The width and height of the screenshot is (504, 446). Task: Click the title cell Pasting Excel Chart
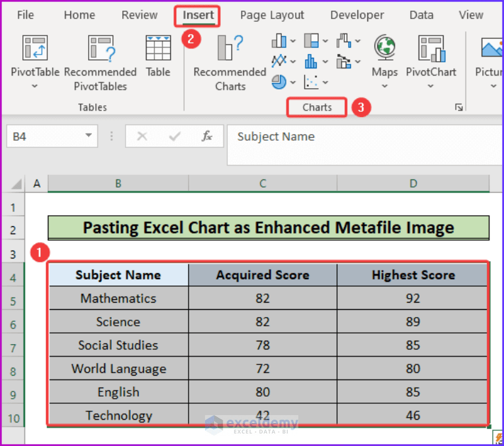click(x=268, y=228)
